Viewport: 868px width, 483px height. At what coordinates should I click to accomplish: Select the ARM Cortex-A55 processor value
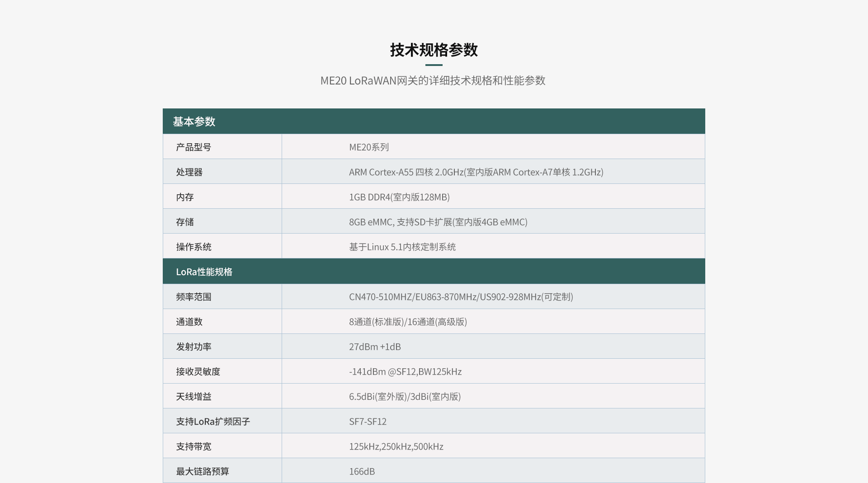point(476,172)
